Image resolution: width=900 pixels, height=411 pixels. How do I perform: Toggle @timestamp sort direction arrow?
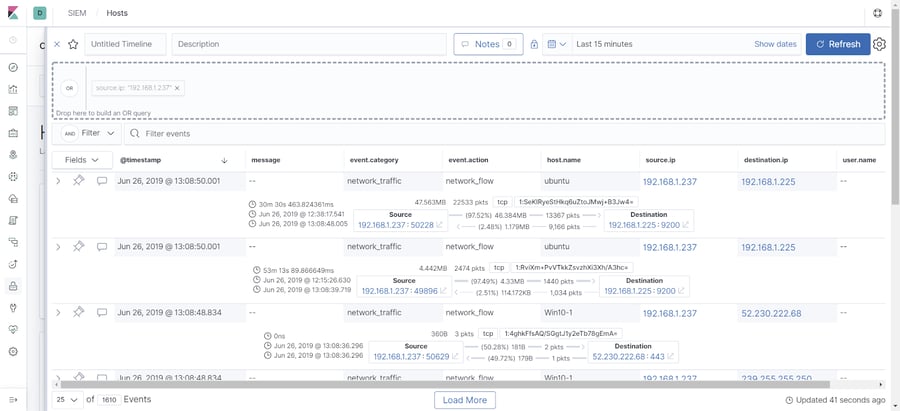[x=224, y=160]
